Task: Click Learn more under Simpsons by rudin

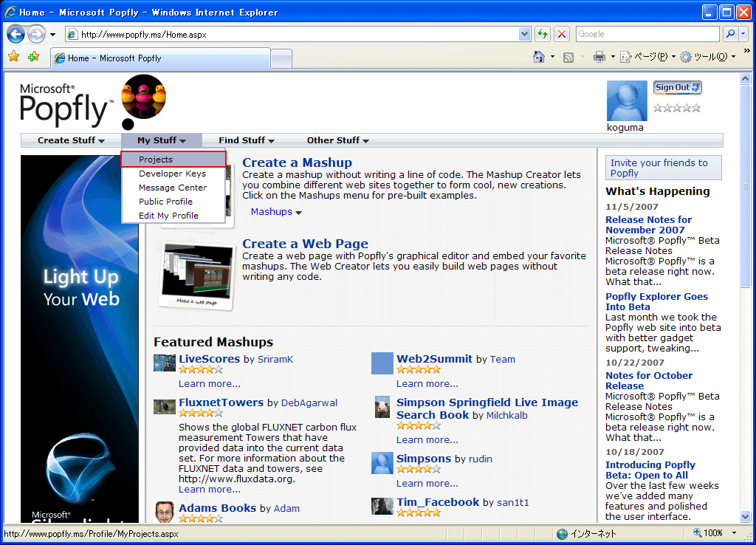Action: [427, 483]
